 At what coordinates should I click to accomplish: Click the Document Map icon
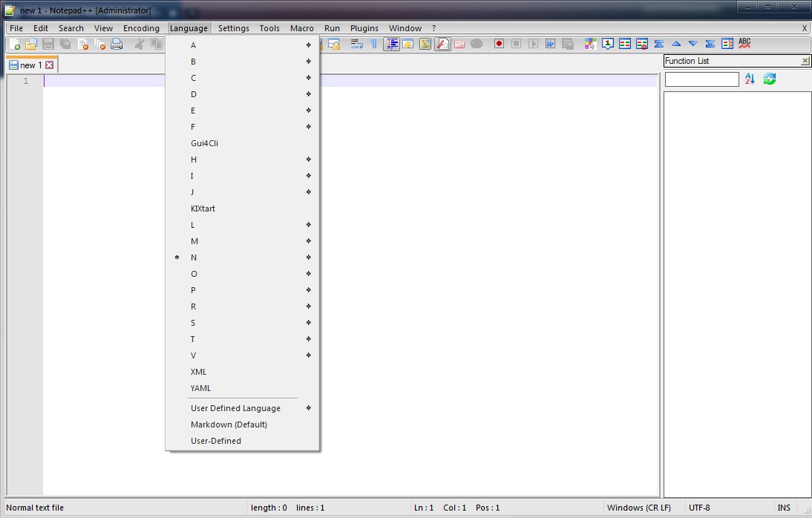(x=425, y=44)
